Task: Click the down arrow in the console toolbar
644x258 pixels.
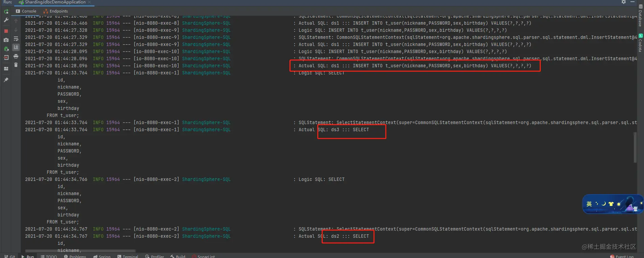Action: point(16,30)
